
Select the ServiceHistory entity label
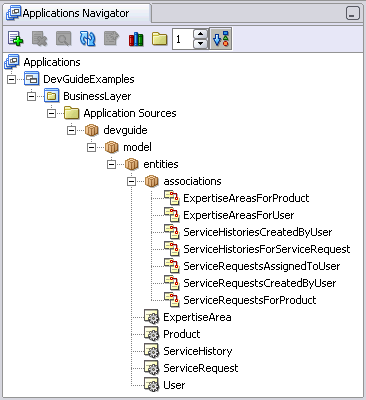[x=198, y=351]
